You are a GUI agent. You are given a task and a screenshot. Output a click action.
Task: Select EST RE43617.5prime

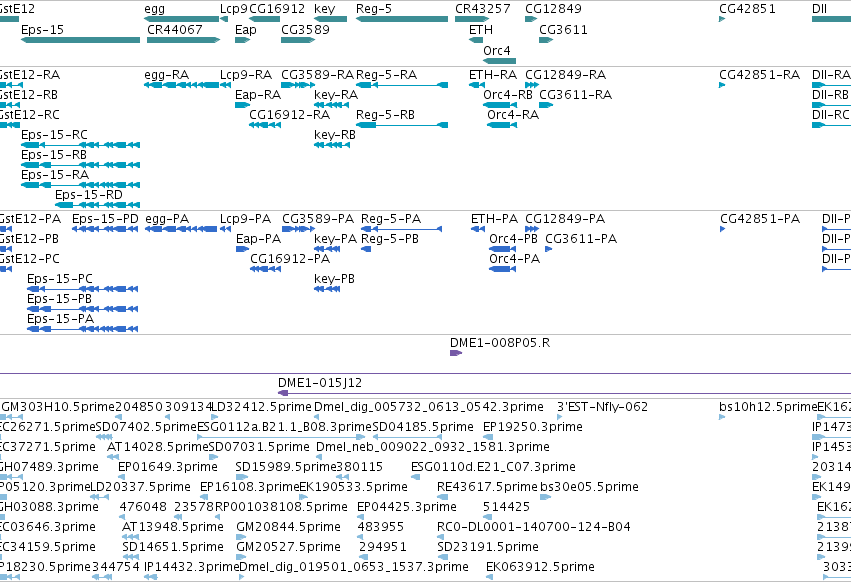pos(442,497)
